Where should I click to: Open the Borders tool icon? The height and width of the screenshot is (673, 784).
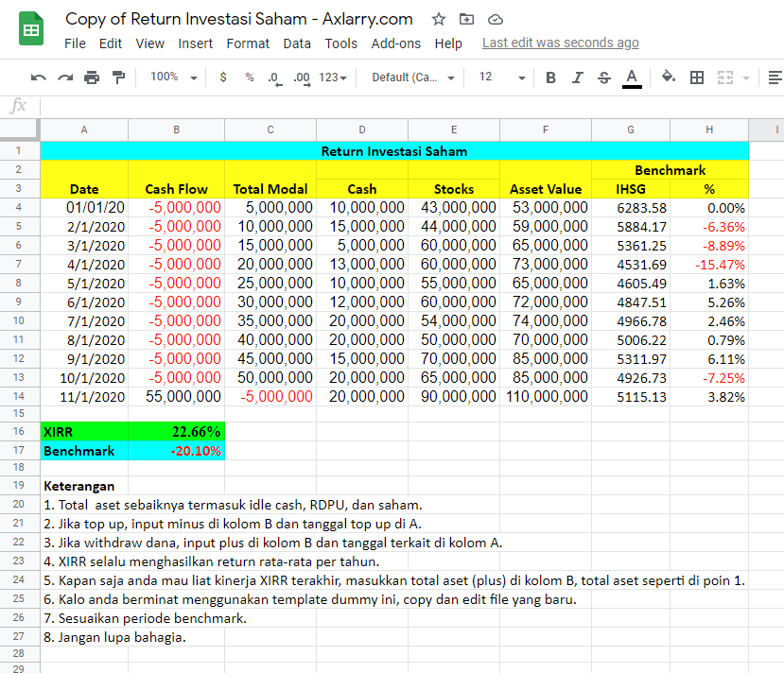(x=696, y=78)
